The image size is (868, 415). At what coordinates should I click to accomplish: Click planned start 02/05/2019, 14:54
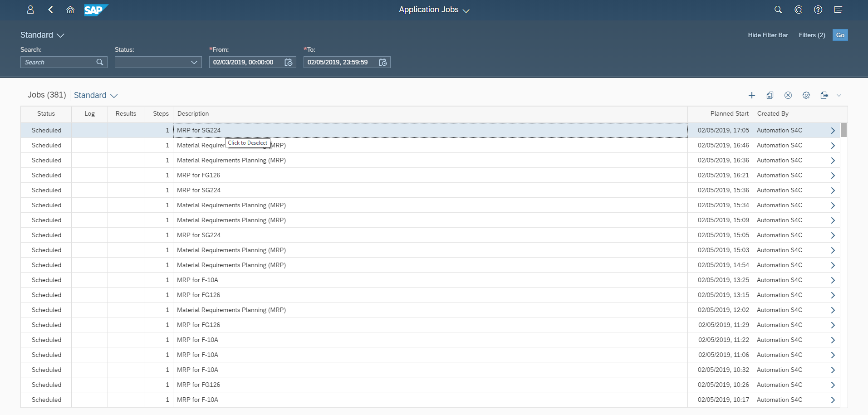(723, 265)
